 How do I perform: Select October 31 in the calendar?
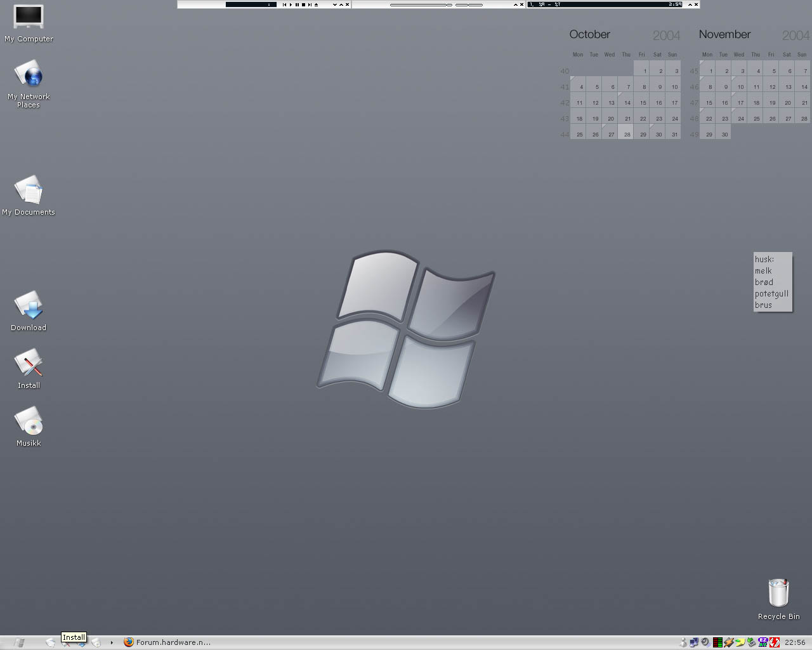[x=673, y=132]
